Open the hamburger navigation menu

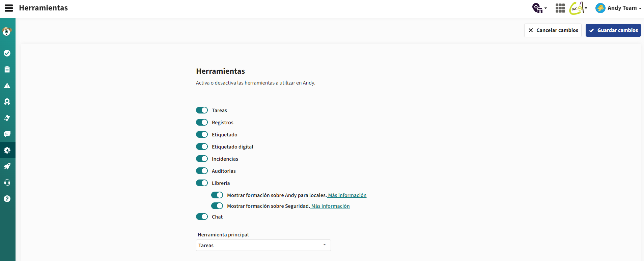click(x=9, y=8)
